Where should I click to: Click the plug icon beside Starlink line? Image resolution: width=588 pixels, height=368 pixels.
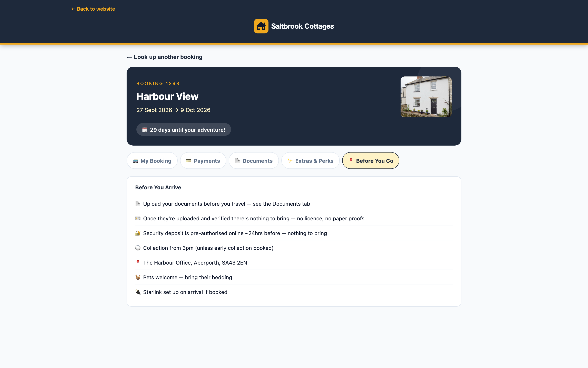tap(138, 292)
